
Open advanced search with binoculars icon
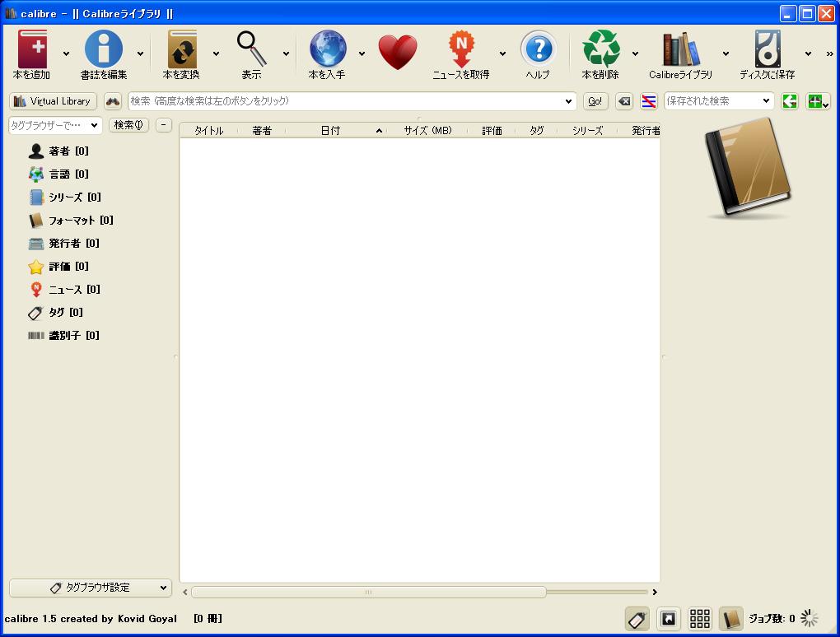113,101
